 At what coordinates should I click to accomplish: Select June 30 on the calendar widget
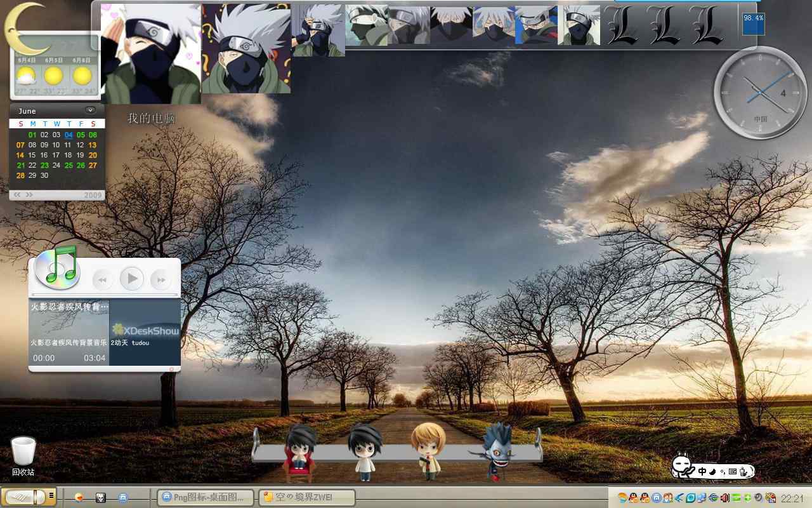click(x=44, y=175)
